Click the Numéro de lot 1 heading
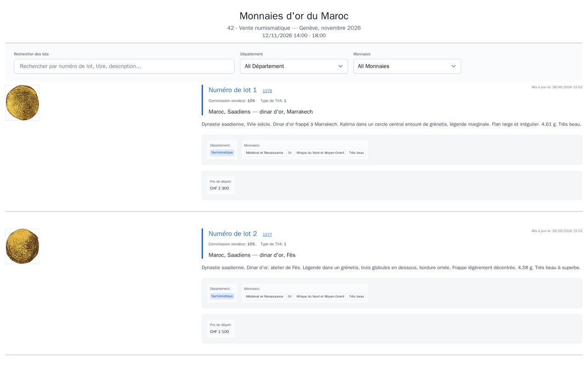 (233, 90)
